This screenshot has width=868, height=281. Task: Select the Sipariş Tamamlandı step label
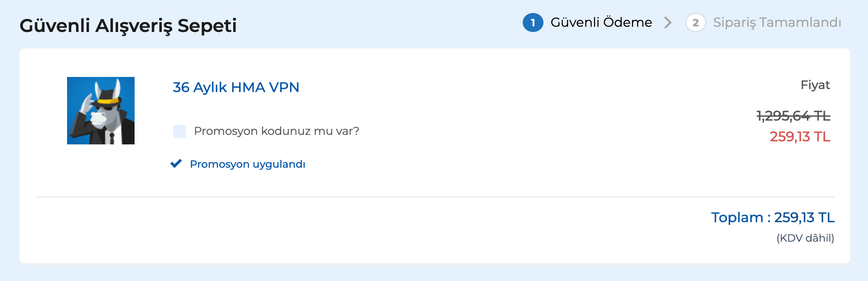(777, 22)
